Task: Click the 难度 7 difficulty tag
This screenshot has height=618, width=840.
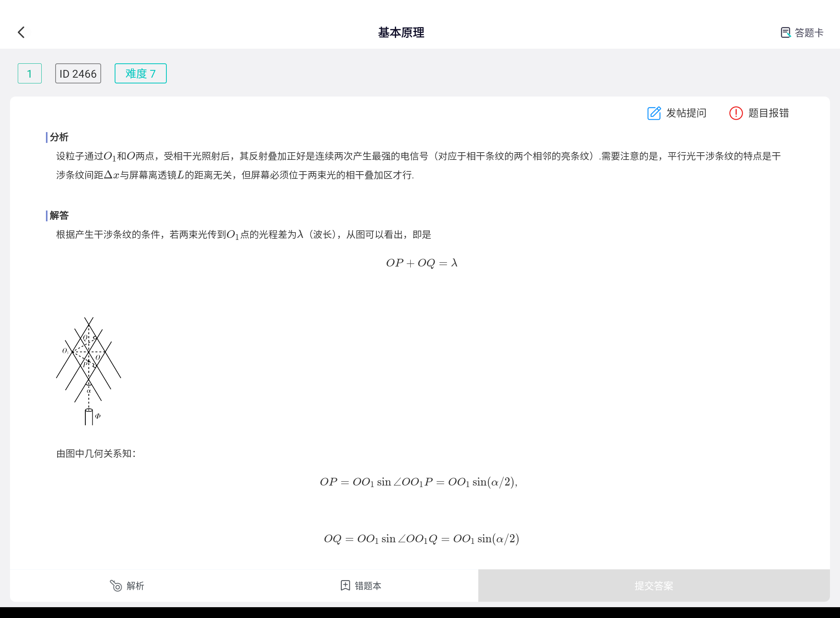Action: pos(141,73)
